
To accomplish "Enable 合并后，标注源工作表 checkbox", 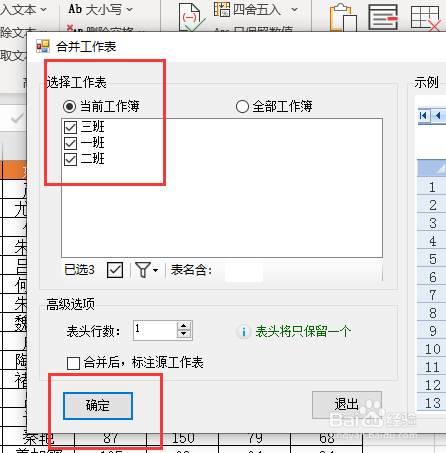I will pyautogui.click(x=73, y=363).
